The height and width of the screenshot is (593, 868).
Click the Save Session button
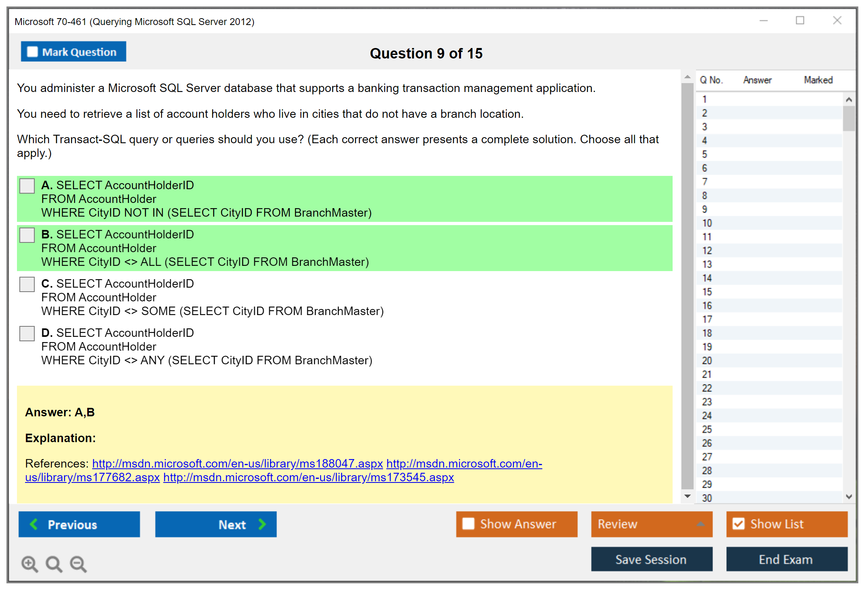point(651,559)
